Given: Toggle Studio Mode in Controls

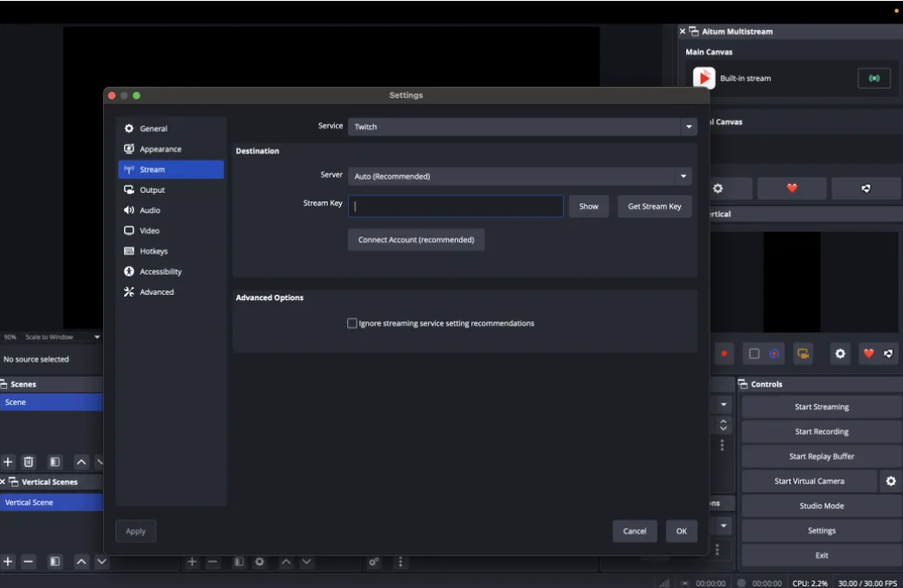Looking at the screenshot, I should tap(821, 506).
